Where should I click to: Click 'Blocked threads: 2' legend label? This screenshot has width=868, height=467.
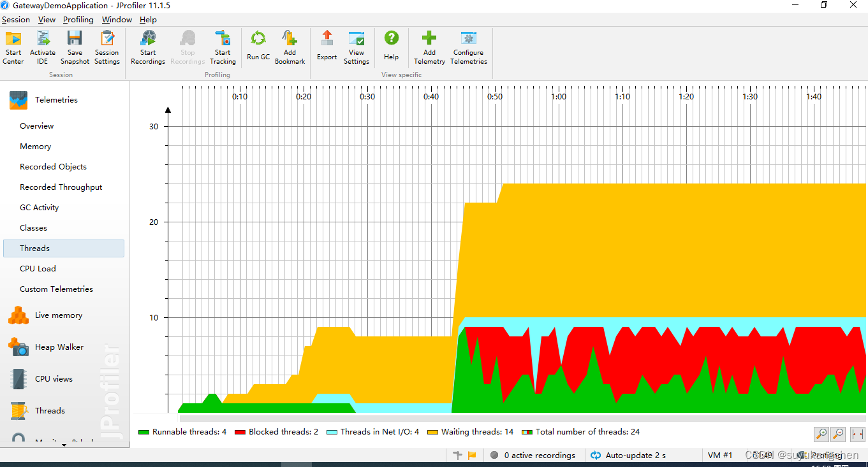pyautogui.click(x=283, y=432)
